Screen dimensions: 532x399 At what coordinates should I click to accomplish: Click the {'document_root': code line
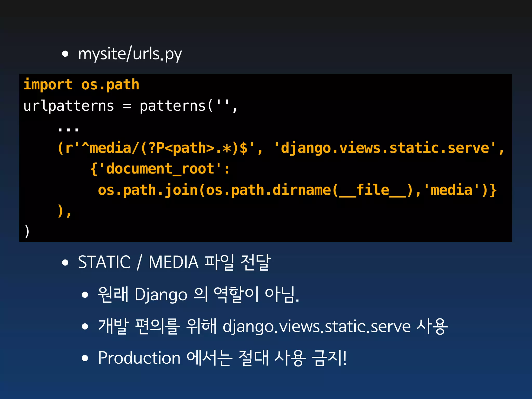160,169
